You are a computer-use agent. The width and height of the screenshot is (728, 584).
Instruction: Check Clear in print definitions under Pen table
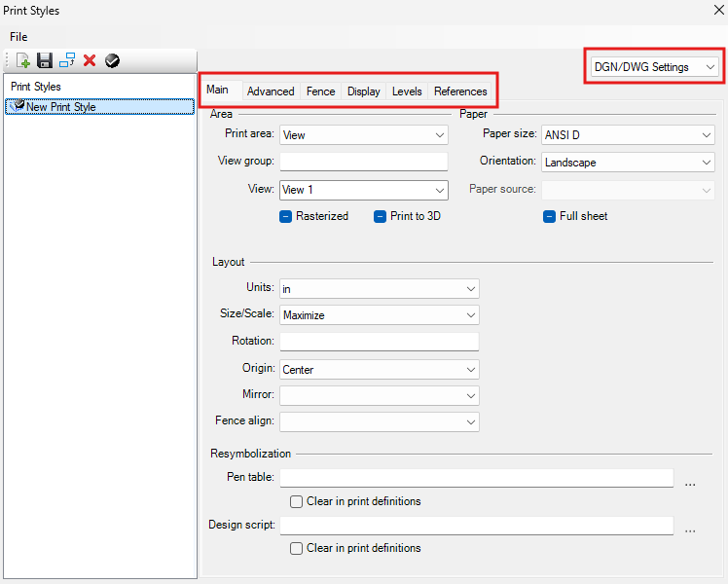[296, 502]
